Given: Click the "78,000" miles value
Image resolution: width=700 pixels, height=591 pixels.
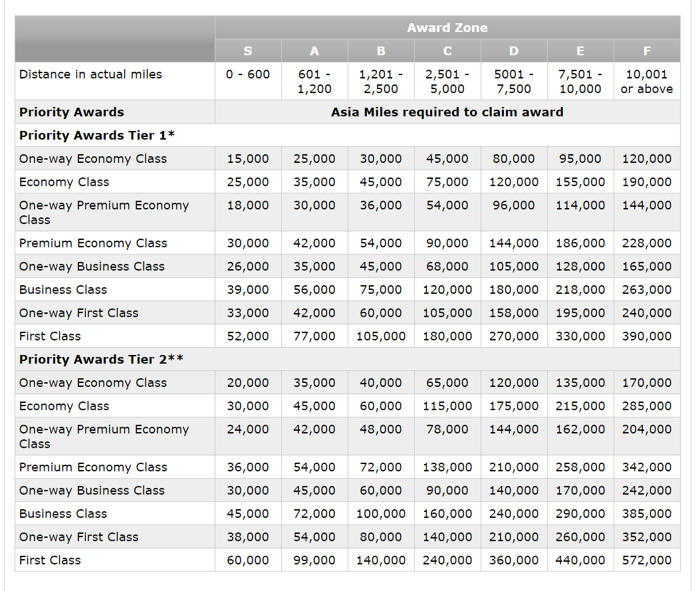Looking at the screenshot, I should [447, 429].
